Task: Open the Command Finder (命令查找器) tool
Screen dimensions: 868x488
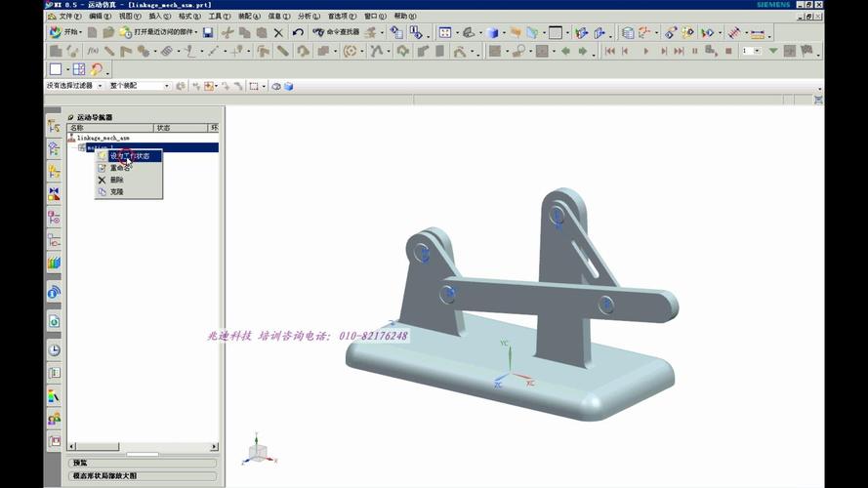Action: (x=336, y=32)
